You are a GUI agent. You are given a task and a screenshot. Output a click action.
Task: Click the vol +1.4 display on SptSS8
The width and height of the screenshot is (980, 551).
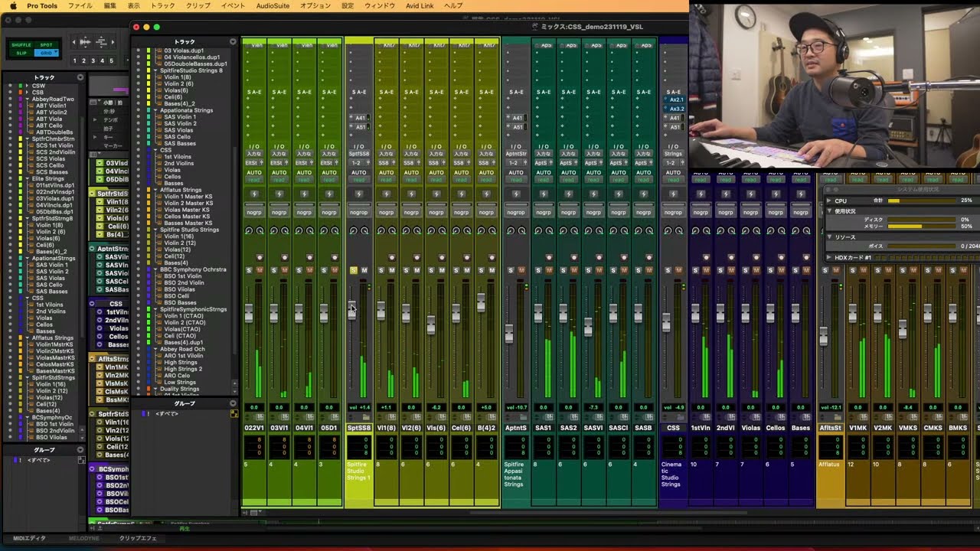tap(358, 408)
